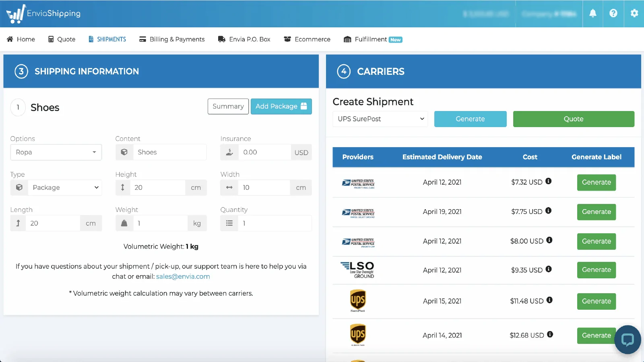Click the UPS Ground carrier logo

click(358, 335)
